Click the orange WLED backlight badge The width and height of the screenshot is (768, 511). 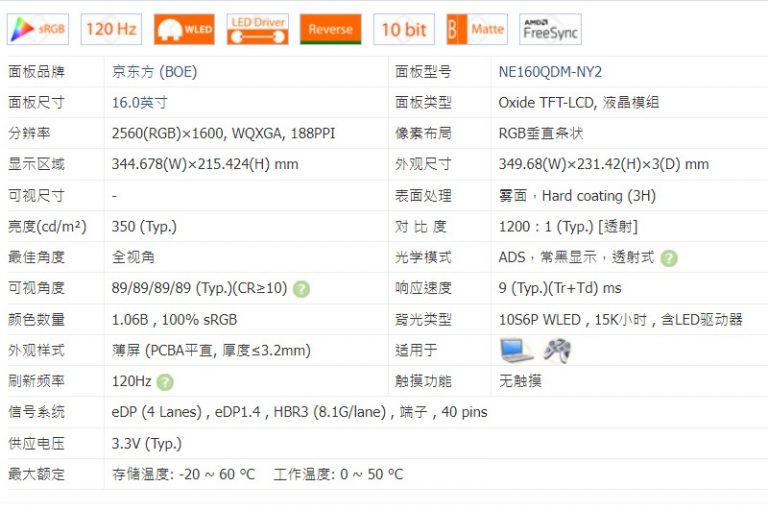[x=184, y=29]
